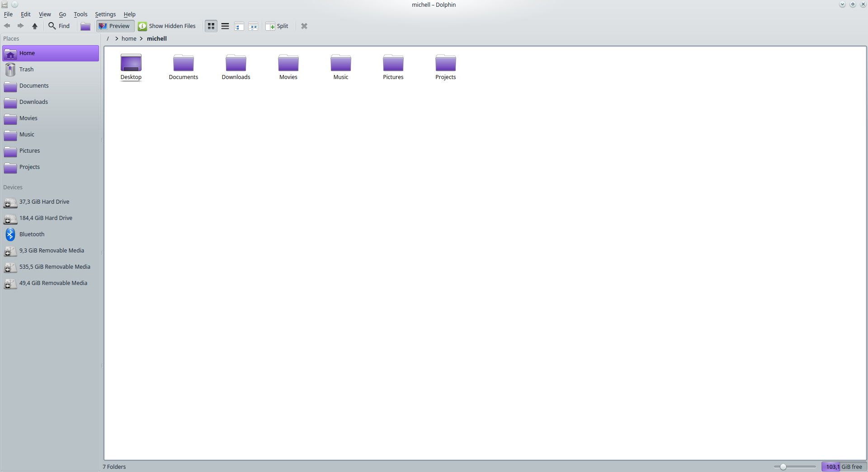Toggle Show Hidden Files
This screenshot has width=868, height=472.
pos(167,26)
